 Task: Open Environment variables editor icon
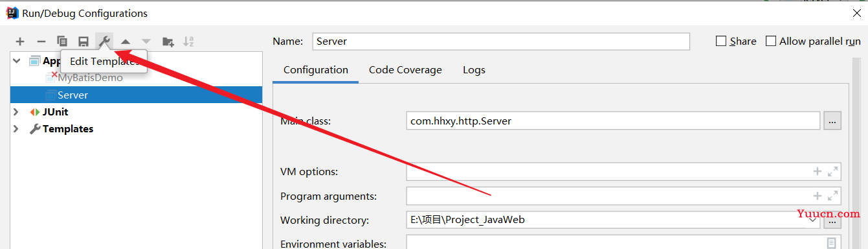[x=832, y=243]
